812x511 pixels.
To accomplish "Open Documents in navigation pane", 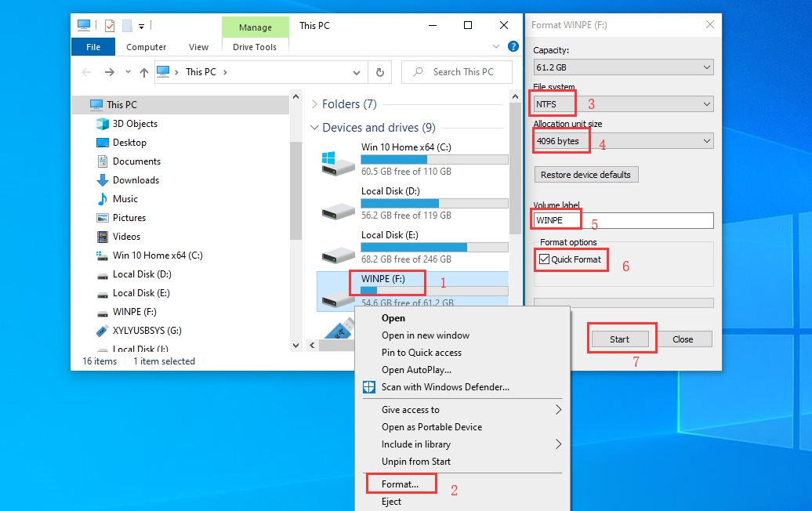I will tap(136, 161).
